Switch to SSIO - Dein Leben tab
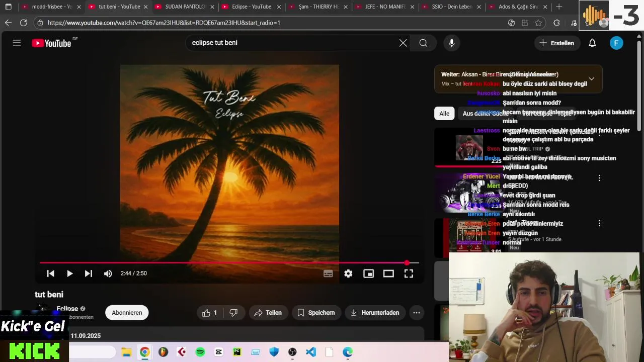This screenshot has width=644, height=362. [x=452, y=7]
